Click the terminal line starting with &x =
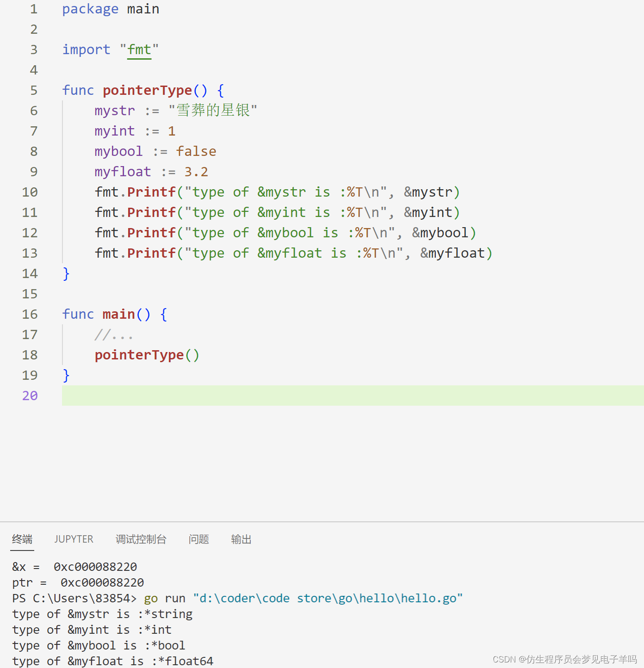The height and width of the screenshot is (668, 644). [74, 567]
